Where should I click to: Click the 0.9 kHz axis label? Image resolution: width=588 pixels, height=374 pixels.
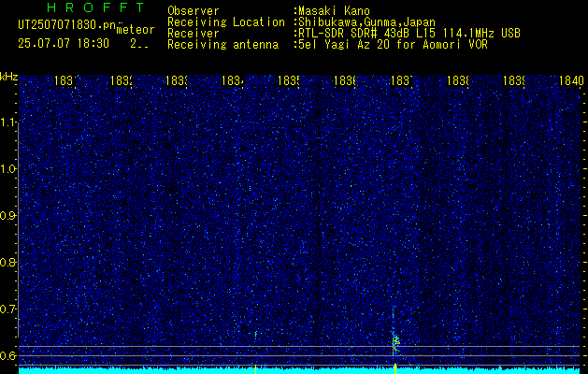(x=9, y=216)
